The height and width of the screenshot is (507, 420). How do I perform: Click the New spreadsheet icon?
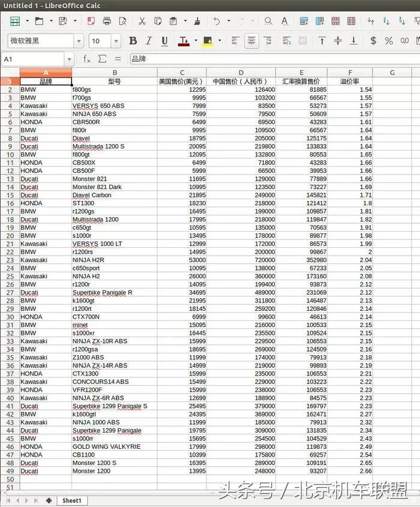(15, 22)
